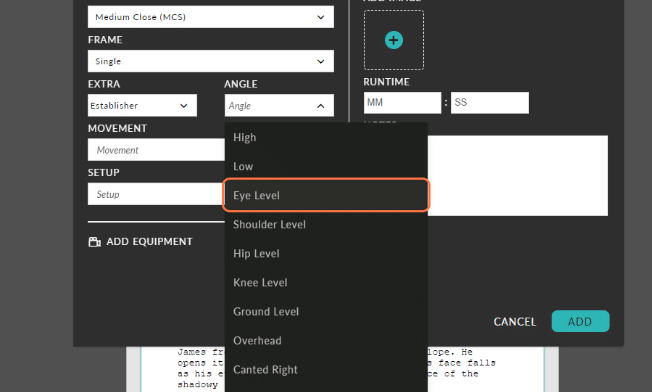Expand the Frame dropdown showing Single
Viewport: 652px width, 392px height.
[211, 61]
